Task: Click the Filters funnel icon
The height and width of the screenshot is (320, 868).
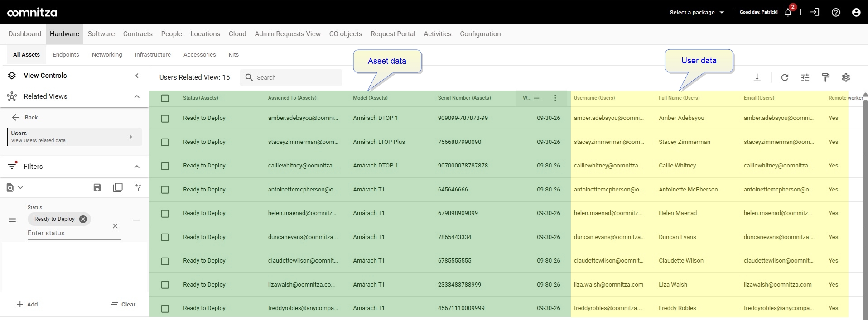Action: pyautogui.click(x=12, y=166)
